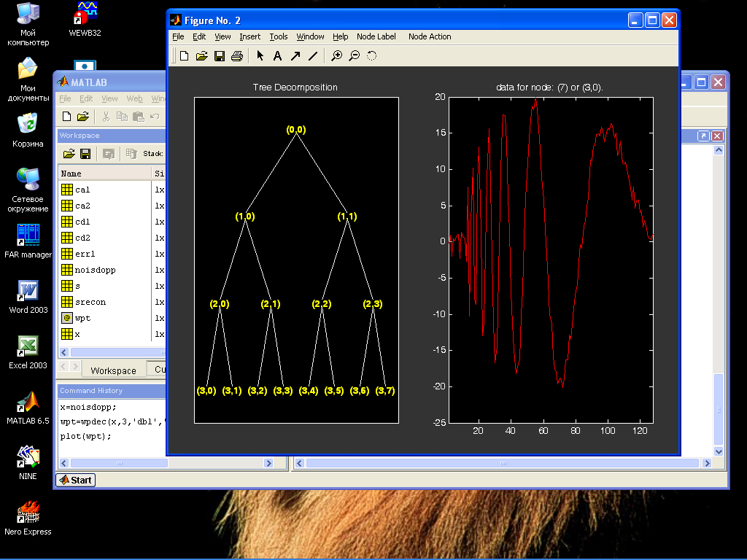Click Undo icon in MATLAB toolbar
This screenshot has height=560, width=747.
click(155, 116)
